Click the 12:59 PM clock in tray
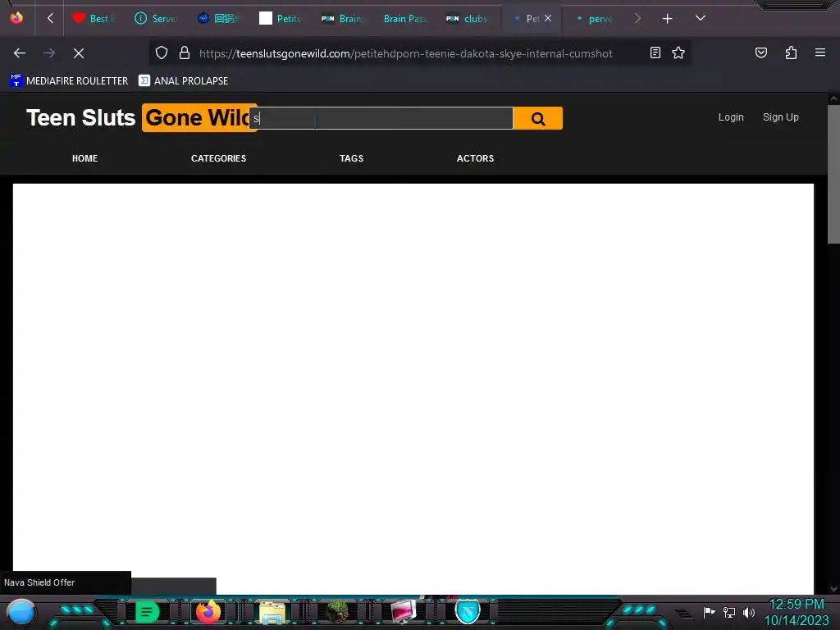The height and width of the screenshot is (630, 840). click(796, 605)
